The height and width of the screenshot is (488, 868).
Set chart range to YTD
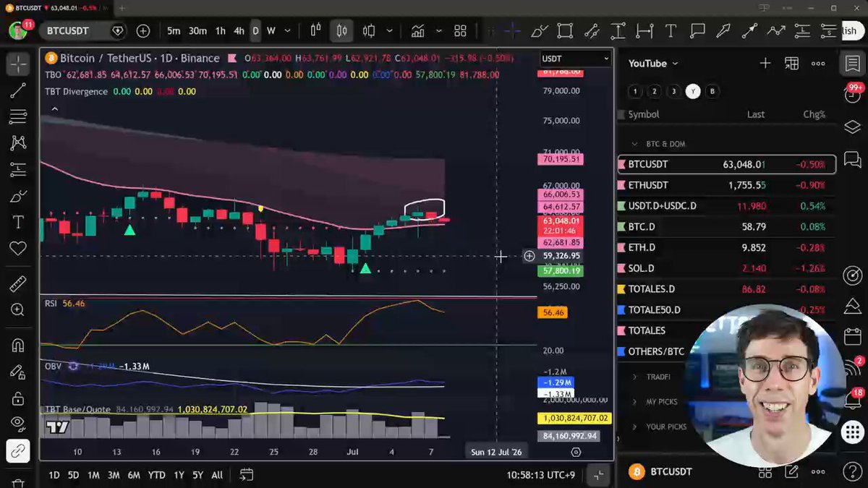click(156, 475)
